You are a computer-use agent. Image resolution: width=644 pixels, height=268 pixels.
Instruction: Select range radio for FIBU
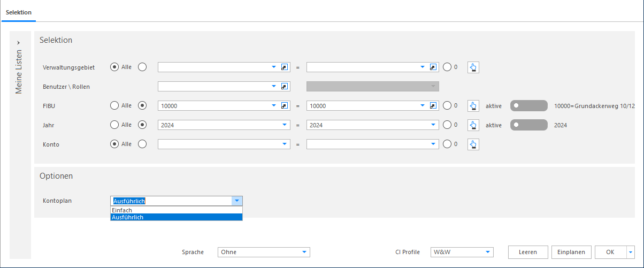(142, 106)
